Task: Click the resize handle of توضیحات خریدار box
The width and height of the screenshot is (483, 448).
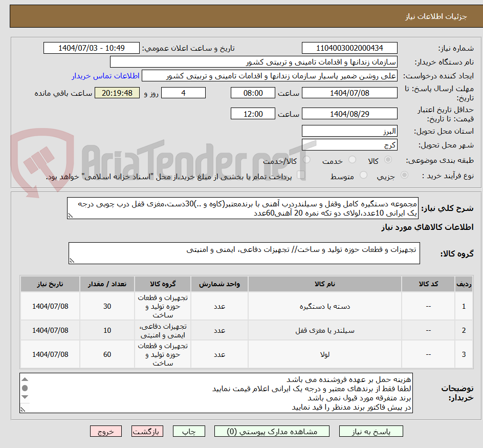Action: 23,410
